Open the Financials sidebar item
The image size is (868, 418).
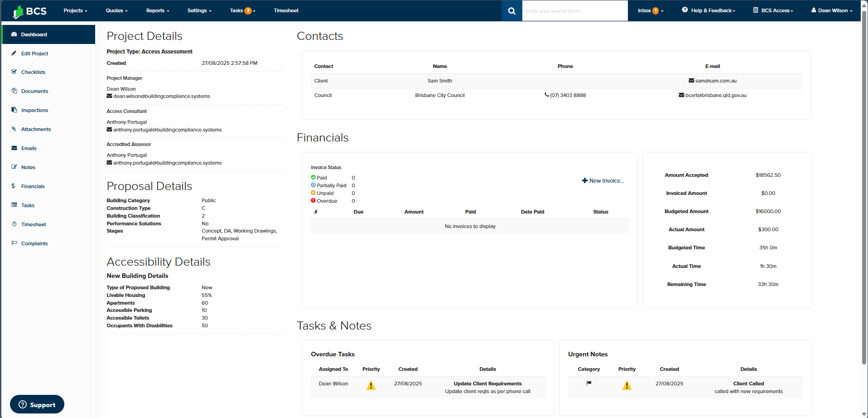33,186
